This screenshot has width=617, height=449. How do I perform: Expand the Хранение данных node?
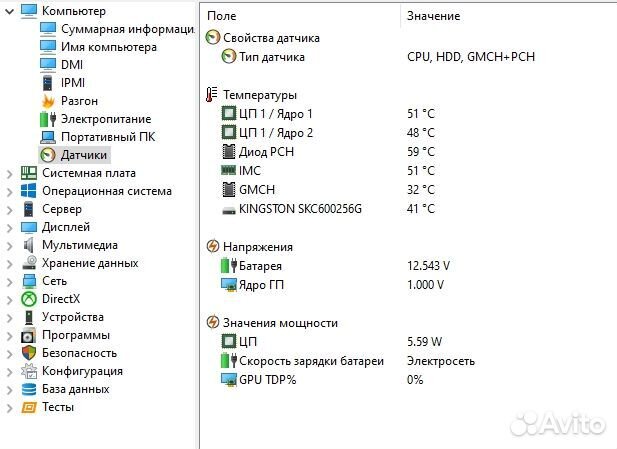[9, 264]
